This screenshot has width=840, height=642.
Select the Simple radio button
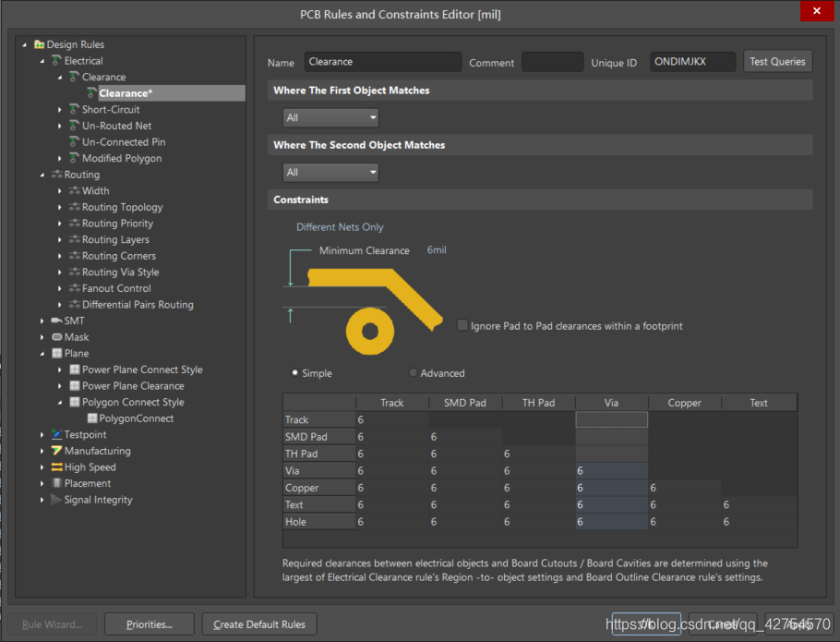click(294, 372)
